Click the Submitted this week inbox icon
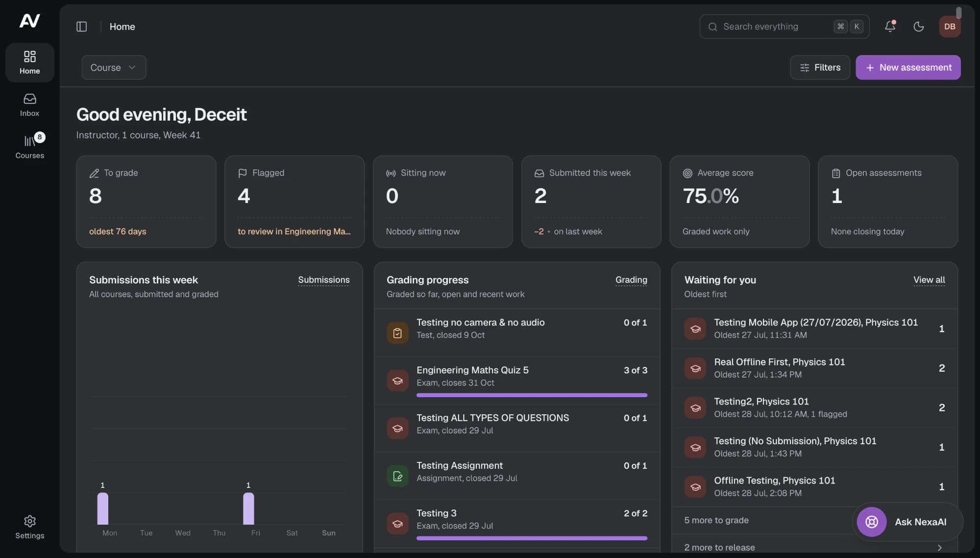 (539, 173)
